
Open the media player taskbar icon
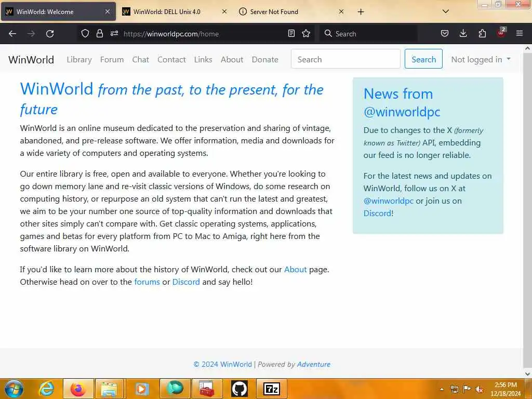pyautogui.click(x=141, y=389)
